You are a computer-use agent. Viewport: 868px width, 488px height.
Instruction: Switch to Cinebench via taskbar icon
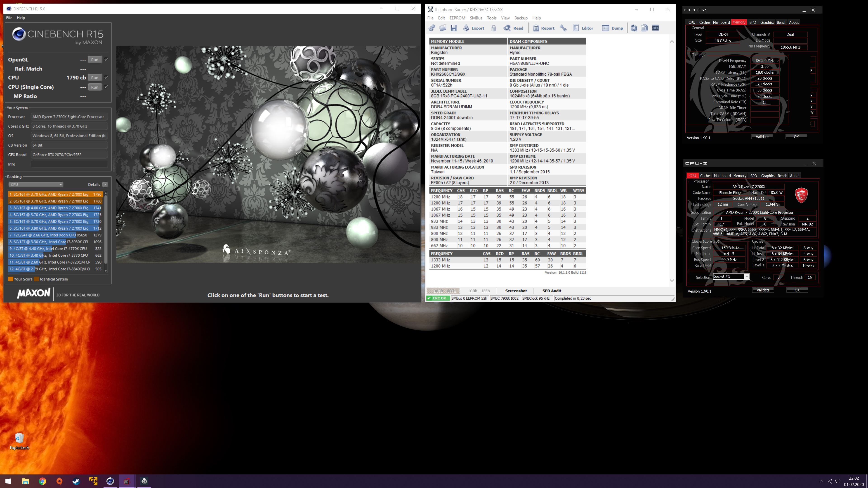(110, 481)
